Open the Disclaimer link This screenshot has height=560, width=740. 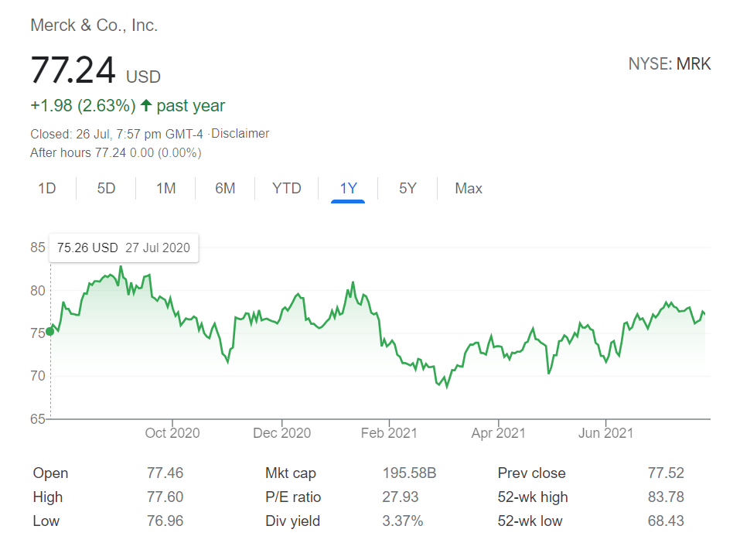tap(240, 133)
